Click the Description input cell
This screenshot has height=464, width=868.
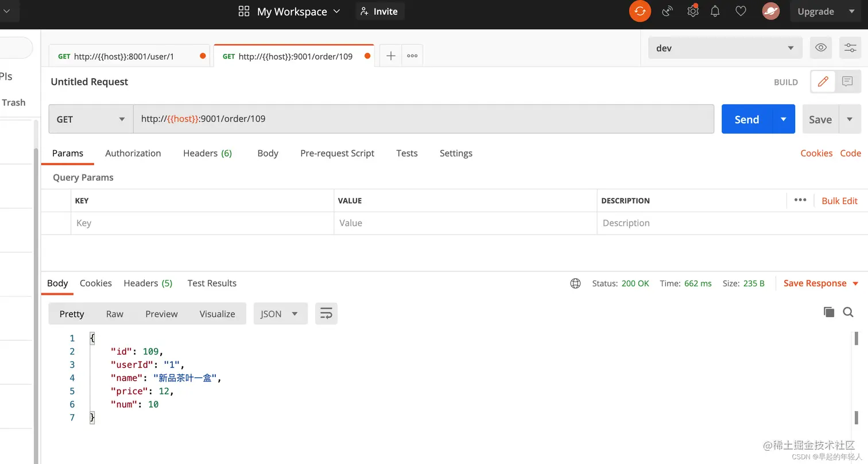point(732,223)
